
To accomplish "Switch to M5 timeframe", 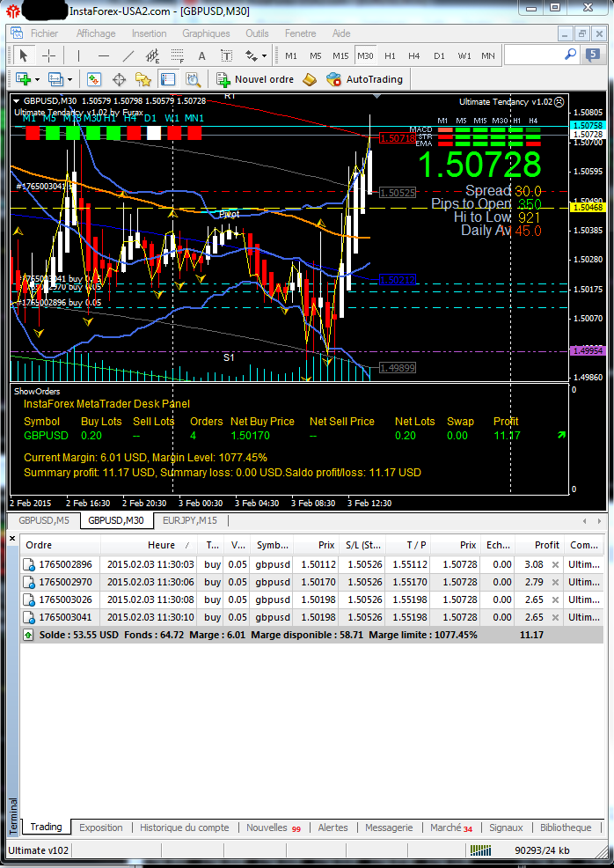I will [315, 56].
